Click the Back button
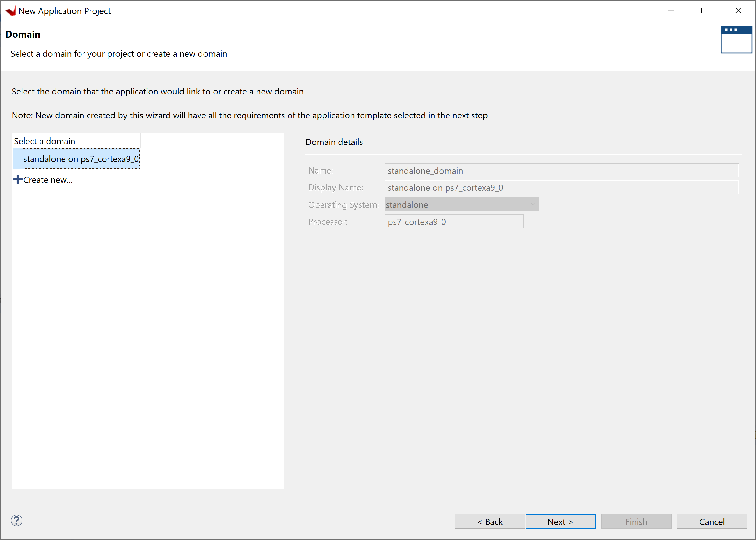The image size is (756, 540). (x=490, y=521)
